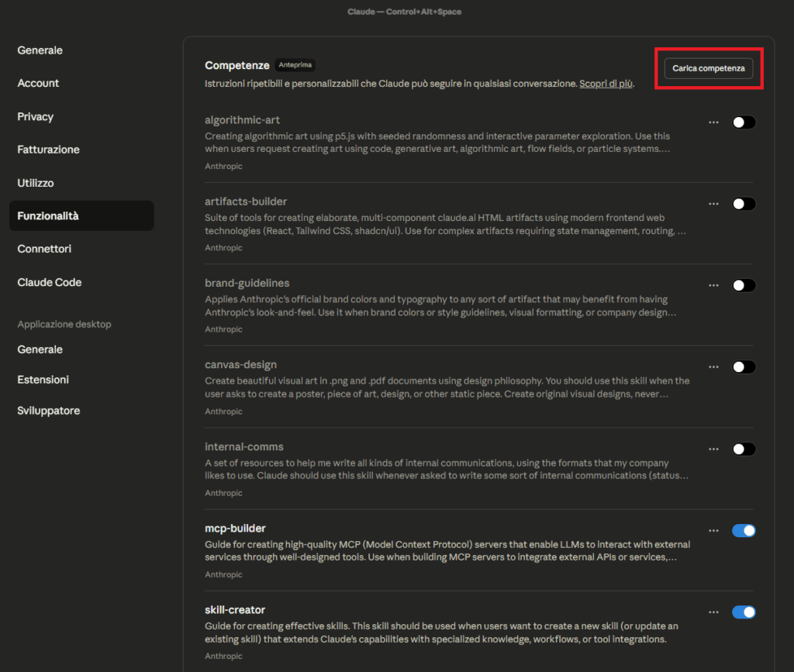Open the Connettori settings page
The image size is (794, 672).
pyautogui.click(x=44, y=249)
